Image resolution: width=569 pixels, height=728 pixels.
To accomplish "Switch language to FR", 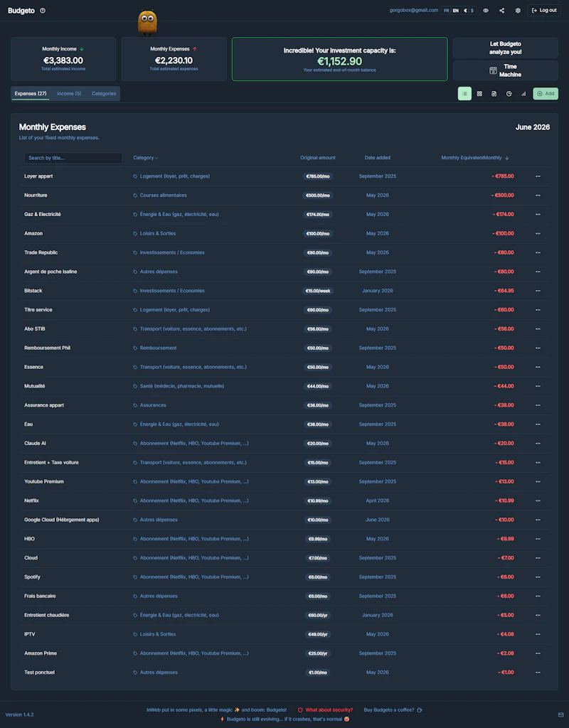I will pos(447,11).
